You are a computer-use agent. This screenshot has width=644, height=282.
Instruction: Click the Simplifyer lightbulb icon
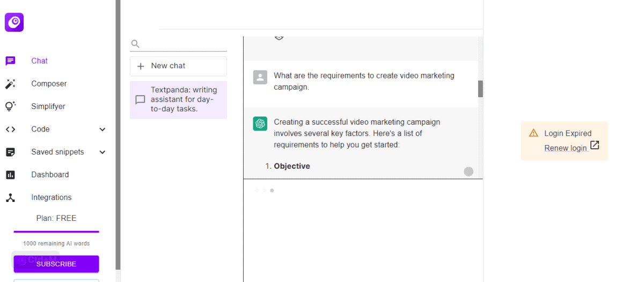pos(10,106)
